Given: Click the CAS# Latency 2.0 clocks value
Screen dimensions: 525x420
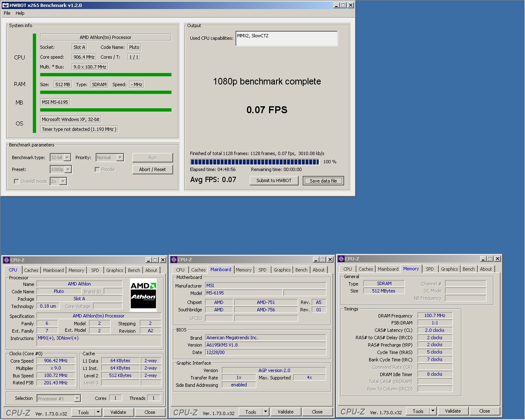Looking at the screenshot, I should [435, 330].
